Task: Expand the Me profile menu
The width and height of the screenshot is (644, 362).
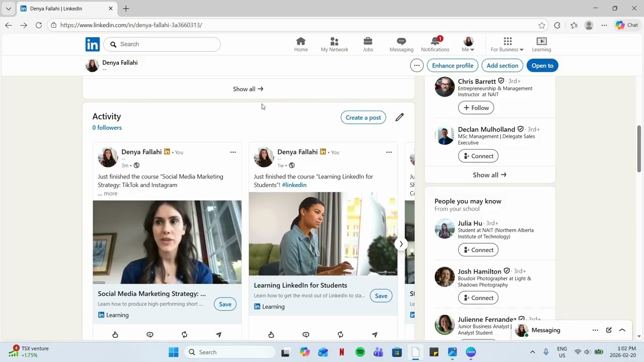Action: tap(468, 44)
